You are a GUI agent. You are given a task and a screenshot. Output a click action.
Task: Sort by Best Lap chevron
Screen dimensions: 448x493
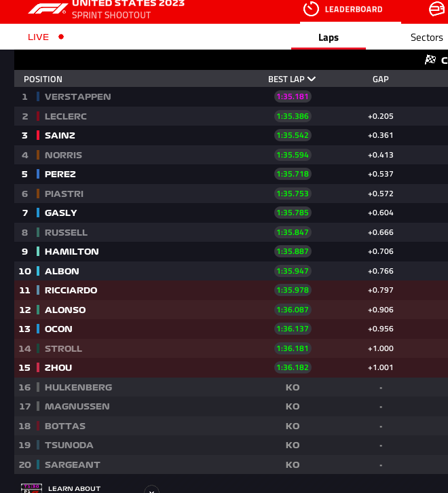click(x=312, y=79)
